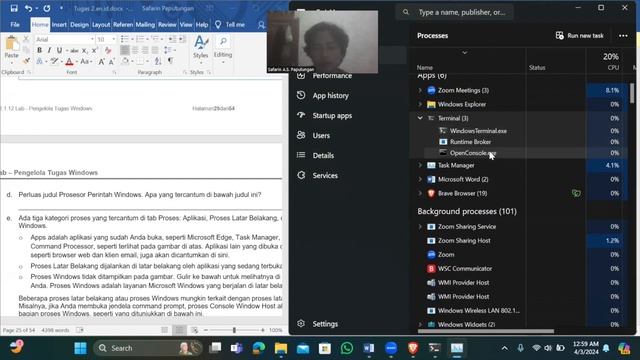Open the File tab in Word
The height and width of the screenshot is (360, 640).
click(15, 25)
